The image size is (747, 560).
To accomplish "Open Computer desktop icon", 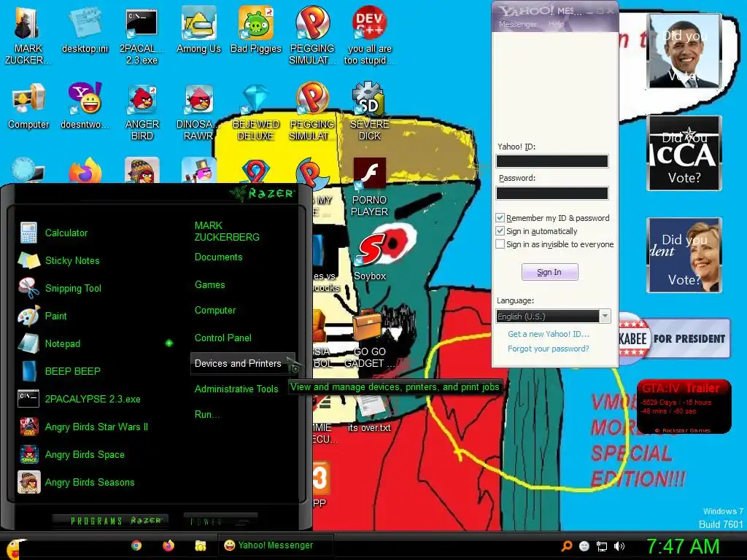I will [28, 106].
